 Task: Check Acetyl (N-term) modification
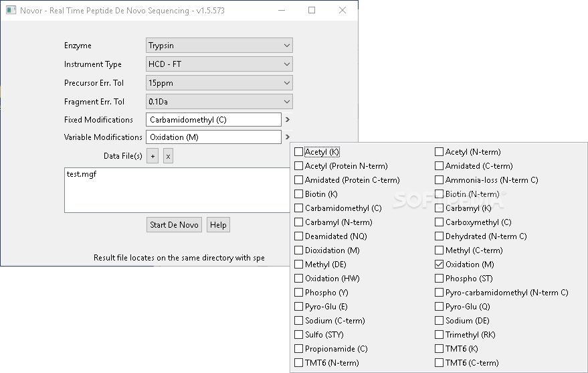[439, 152]
